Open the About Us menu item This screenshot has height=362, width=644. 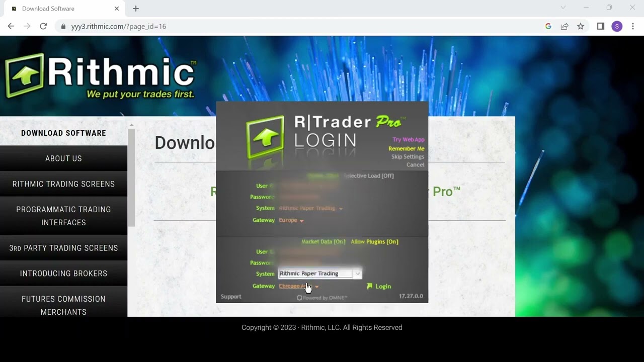click(63, 158)
